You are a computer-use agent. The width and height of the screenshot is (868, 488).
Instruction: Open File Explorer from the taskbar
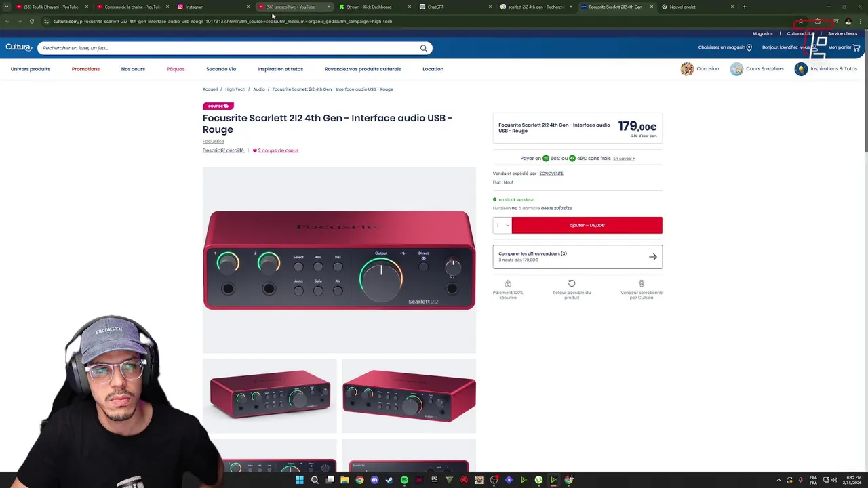344,480
